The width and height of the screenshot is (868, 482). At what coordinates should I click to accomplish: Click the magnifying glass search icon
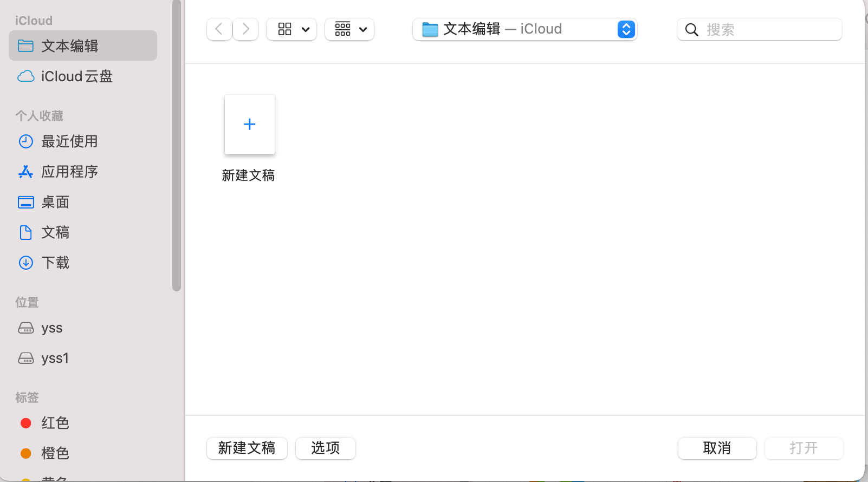691,30
